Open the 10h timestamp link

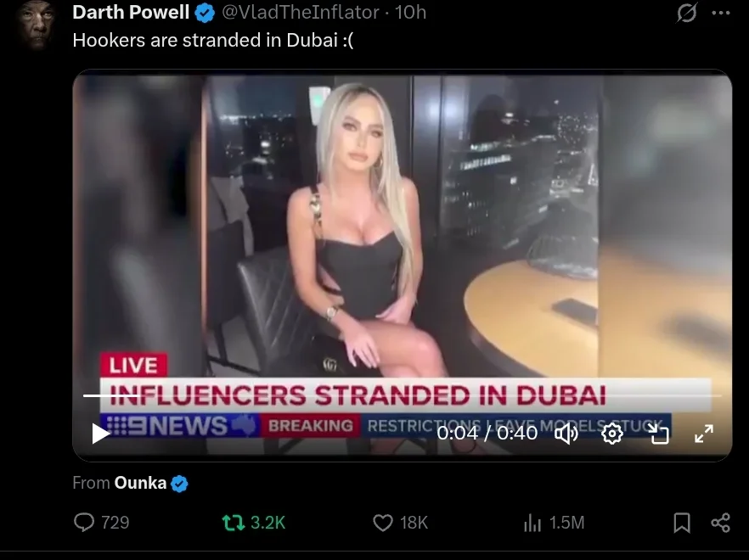tap(410, 13)
